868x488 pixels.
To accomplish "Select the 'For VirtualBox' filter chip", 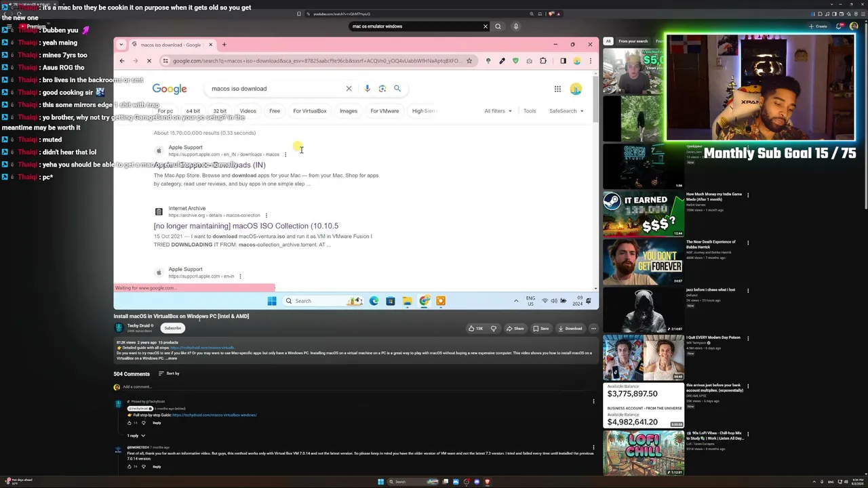I will 310,111.
